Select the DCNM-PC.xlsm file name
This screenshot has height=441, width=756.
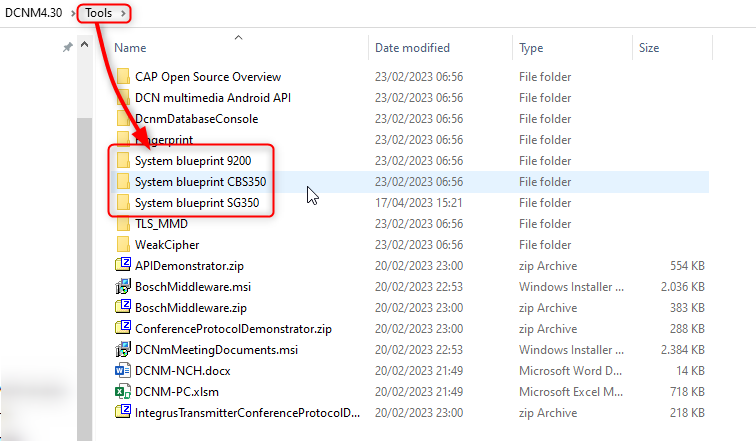point(177,392)
